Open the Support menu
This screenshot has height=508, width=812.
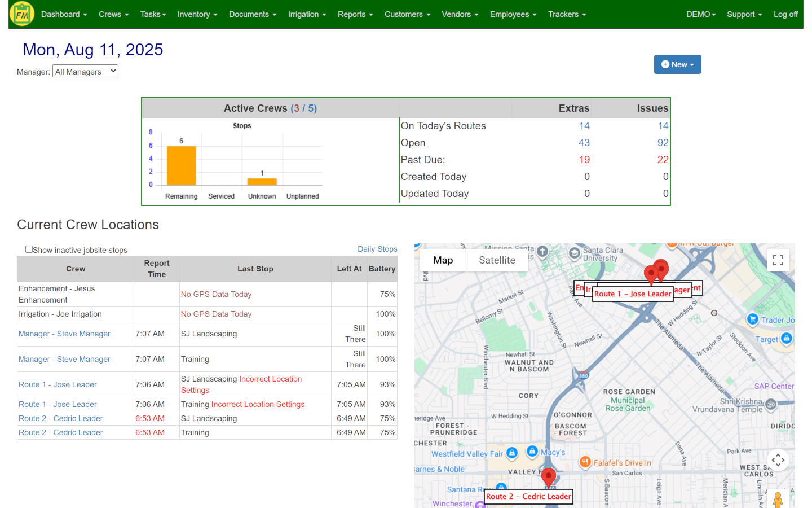coord(744,14)
